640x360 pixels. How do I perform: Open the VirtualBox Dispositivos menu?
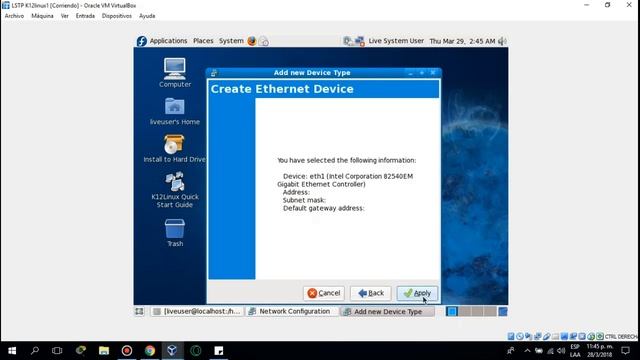pyautogui.click(x=117, y=16)
